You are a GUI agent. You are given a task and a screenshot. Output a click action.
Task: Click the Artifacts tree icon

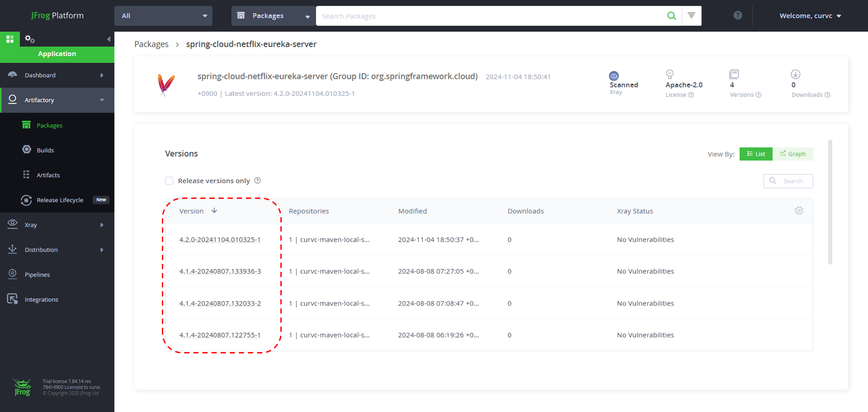pos(26,175)
